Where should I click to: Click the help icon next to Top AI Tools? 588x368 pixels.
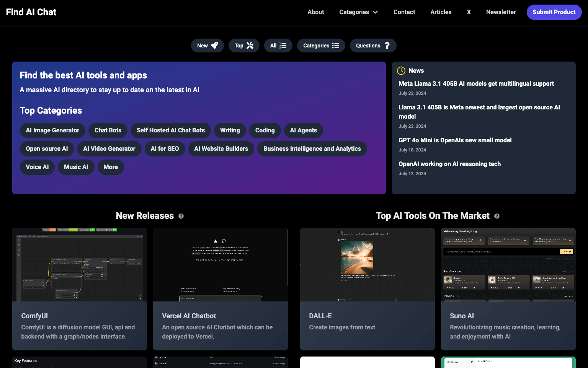(497, 216)
